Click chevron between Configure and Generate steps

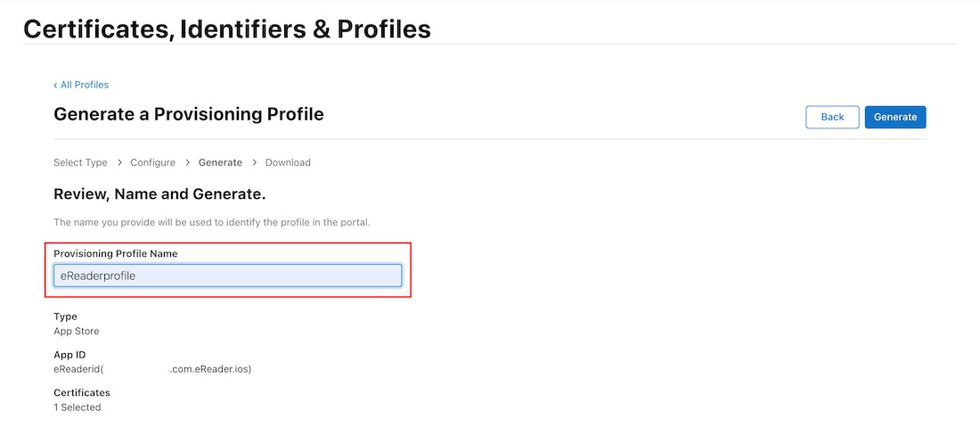[x=187, y=162]
